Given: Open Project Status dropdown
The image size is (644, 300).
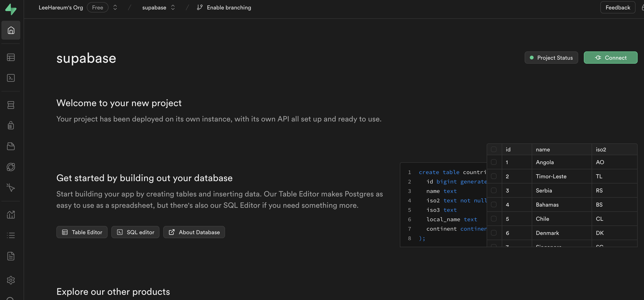Looking at the screenshot, I should [x=551, y=58].
